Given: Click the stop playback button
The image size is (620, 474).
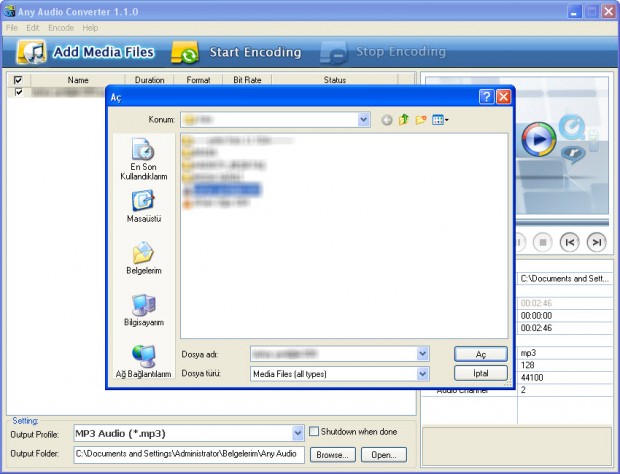Looking at the screenshot, I should [542, 242].
